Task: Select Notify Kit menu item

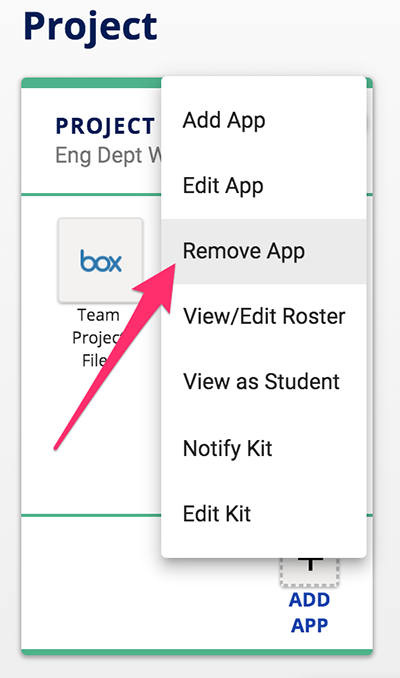Action: click(264, 448)
